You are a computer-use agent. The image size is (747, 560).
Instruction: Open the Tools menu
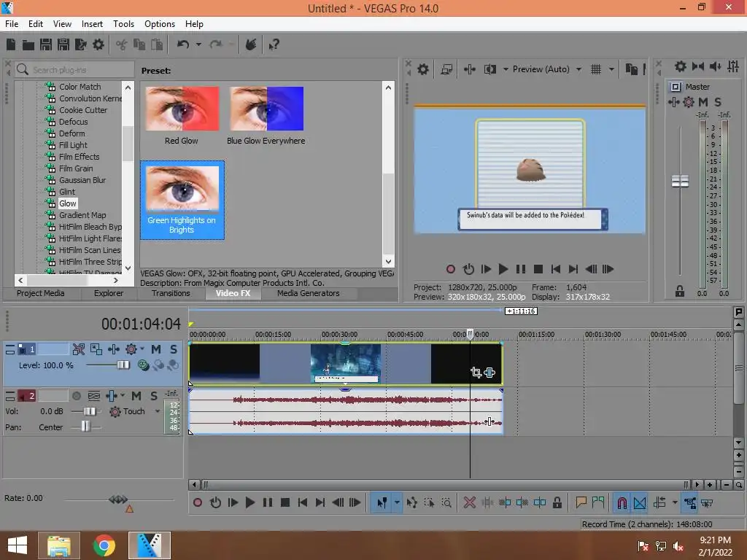pyautogui.click(x=123, y=24)
